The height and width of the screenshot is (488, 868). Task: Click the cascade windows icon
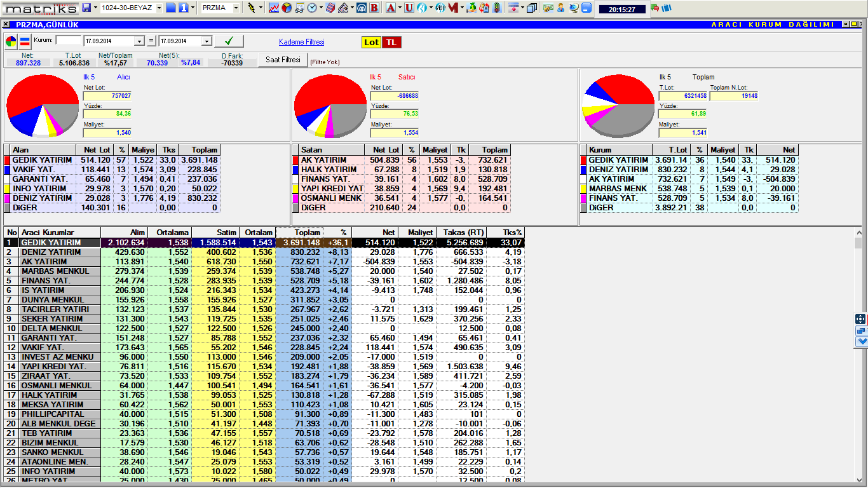[531, 8]
